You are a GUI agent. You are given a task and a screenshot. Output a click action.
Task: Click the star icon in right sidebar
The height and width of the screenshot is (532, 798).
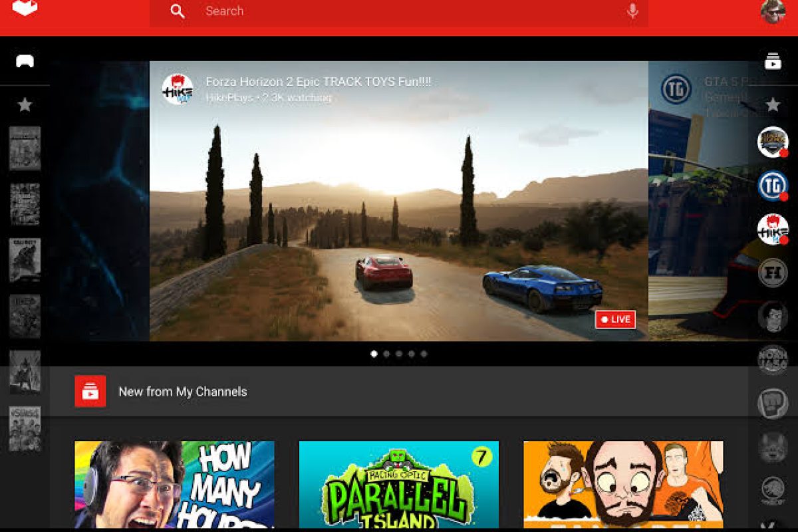point(773,104)
